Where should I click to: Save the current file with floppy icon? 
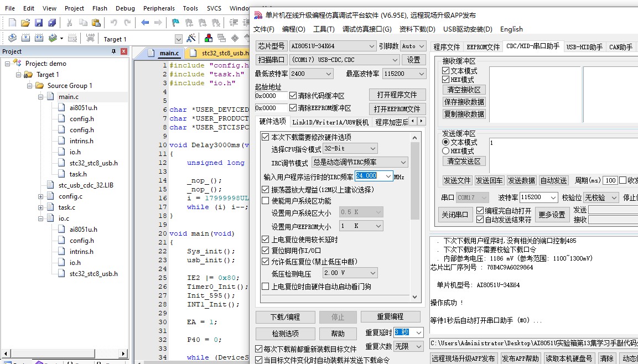tap(39, 22)
